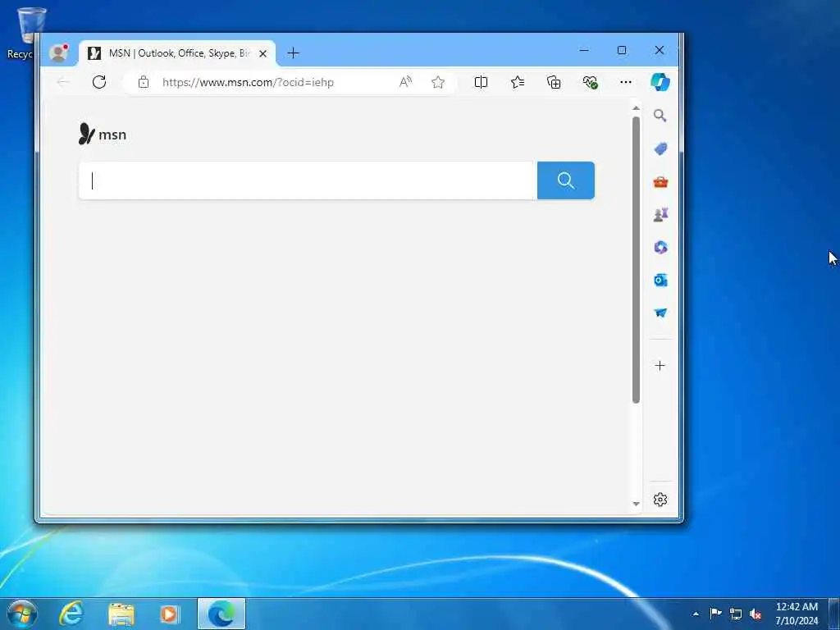Click the page scrollbar thumb
Viewport: 840px width, 630px height.
pyautogui.click(x=636, y=260)
